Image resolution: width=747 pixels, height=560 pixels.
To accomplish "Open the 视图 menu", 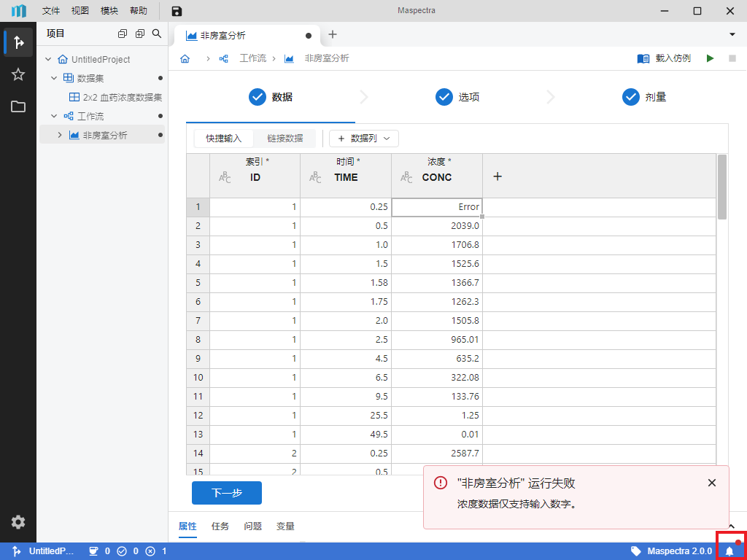I will click(80, 11).
